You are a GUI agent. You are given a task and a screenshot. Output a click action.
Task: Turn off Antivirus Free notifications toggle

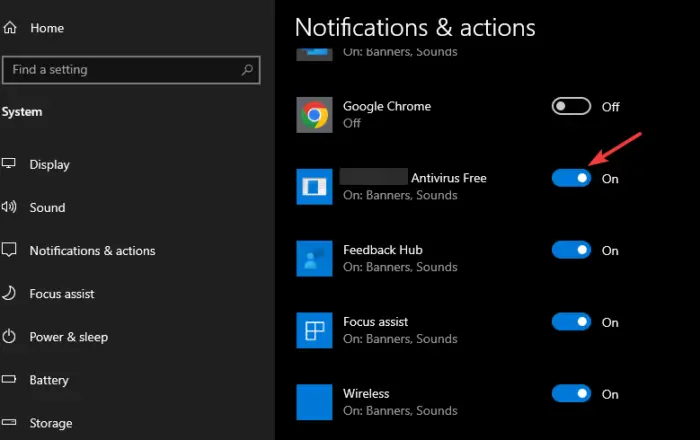coord(571,178)
